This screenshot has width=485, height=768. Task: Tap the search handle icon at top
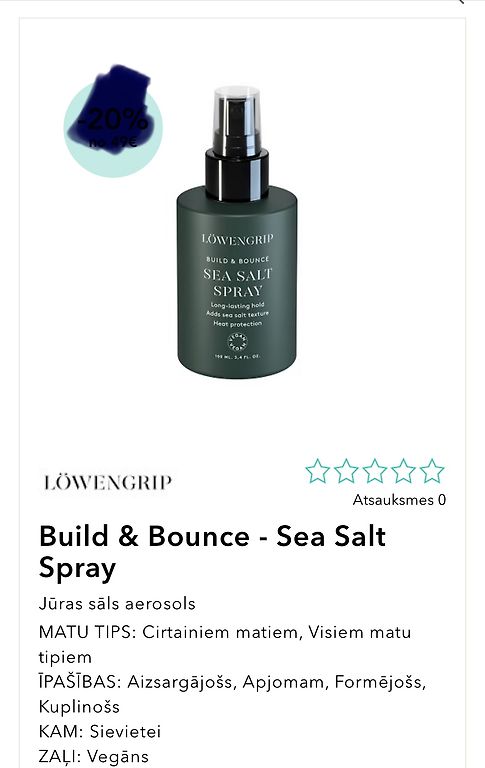click(461, 1)
